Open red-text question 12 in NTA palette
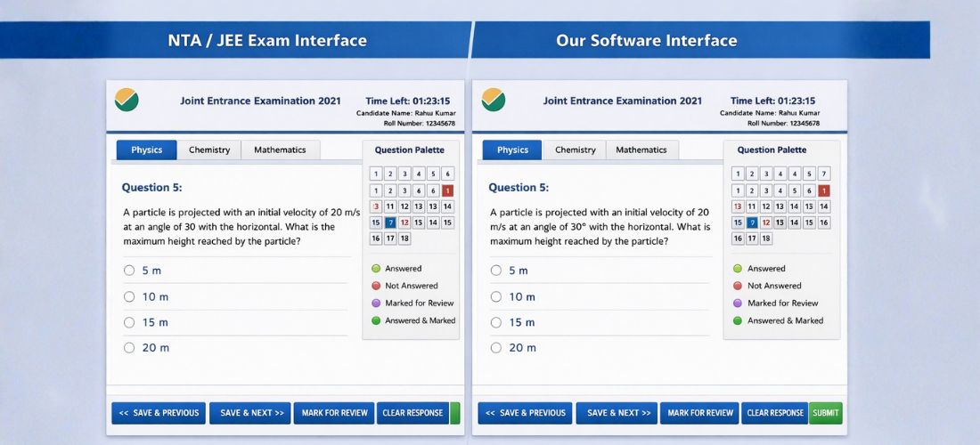The width and height of the screenshot is (980, 445). coord(404,222)
